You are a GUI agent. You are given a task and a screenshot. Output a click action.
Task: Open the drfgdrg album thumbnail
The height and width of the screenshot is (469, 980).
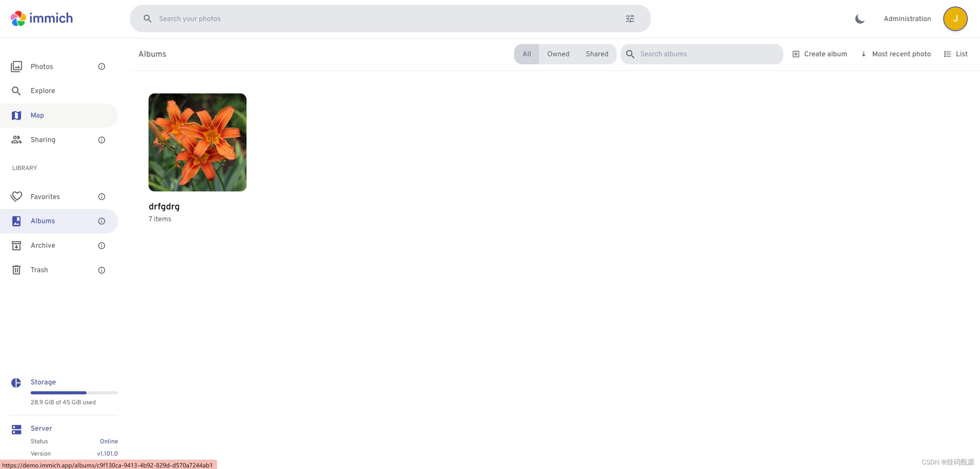pyautogui.click(x=197, y=142)
